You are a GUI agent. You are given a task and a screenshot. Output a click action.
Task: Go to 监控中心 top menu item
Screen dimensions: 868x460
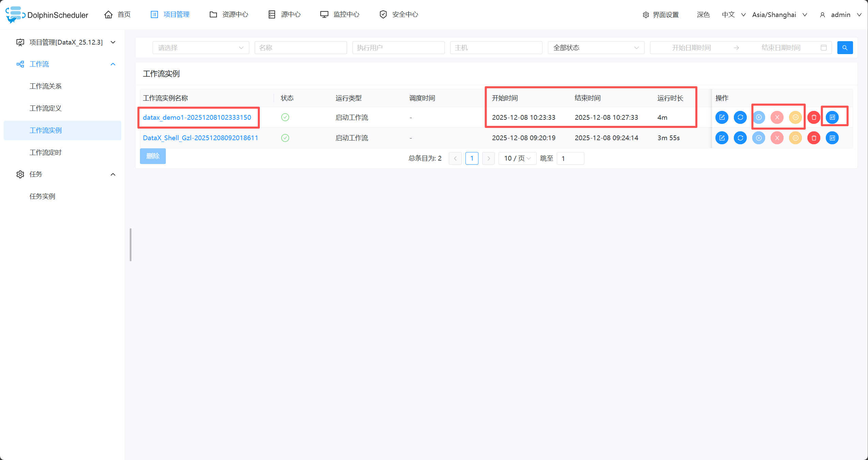point(340,14)
